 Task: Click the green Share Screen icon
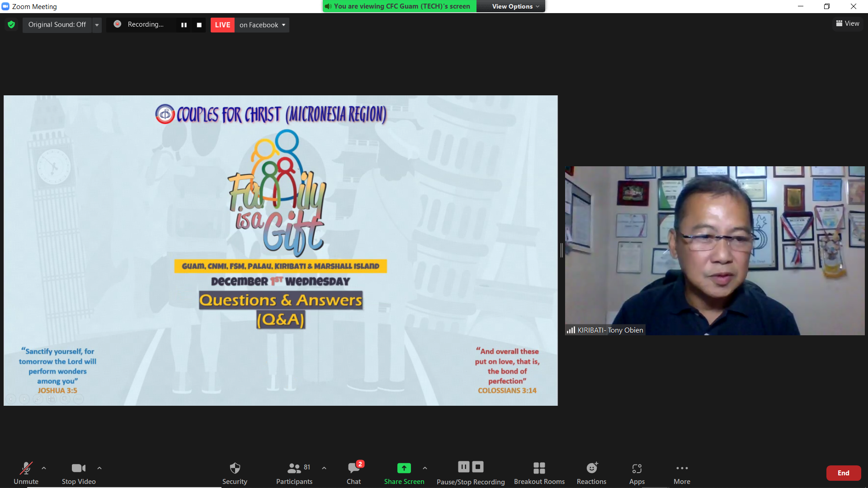tap(404, 468)
